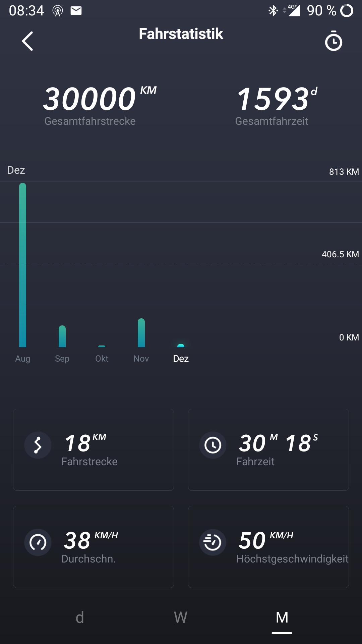The image size is (362, 644).
Task: Tap the Fahrzeit clock icon
Action: point(213,445)
